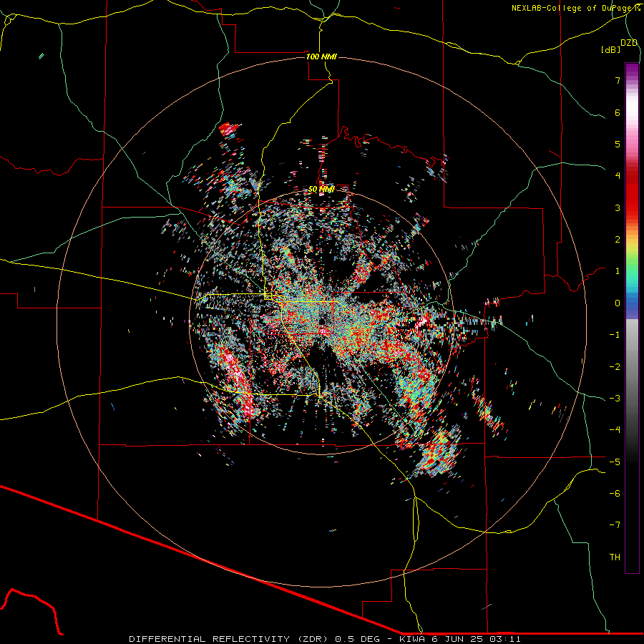
Task: Click the 0 value on the color scale
Action: tap(618, 303)
